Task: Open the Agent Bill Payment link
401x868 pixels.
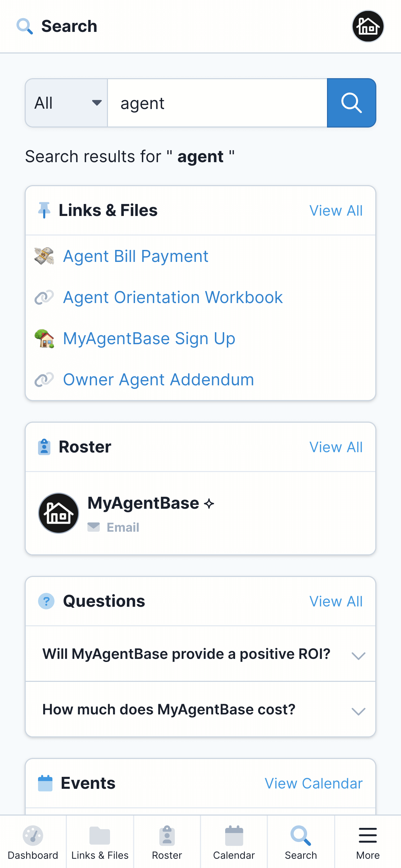Action: [x=136, y=256]
